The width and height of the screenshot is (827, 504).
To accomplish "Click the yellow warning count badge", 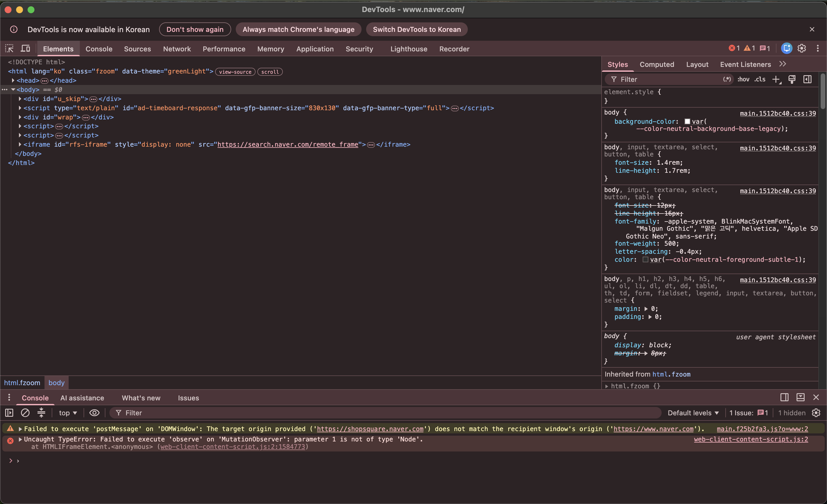I will click(x=749, y=49).
